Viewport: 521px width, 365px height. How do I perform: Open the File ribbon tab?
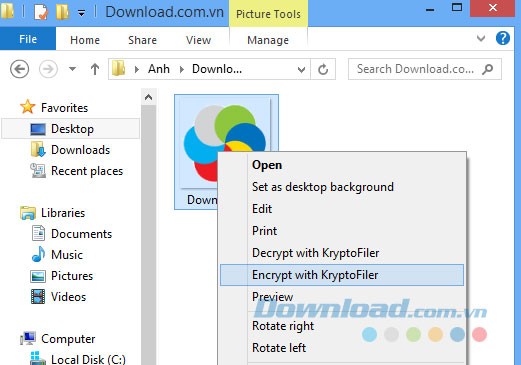28,39
